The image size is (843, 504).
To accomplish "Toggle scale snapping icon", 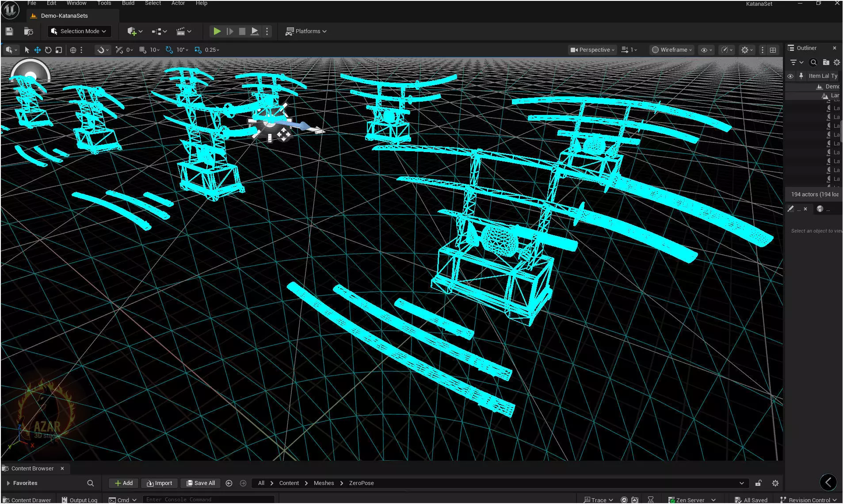I will pyautogui.click(x=198, y=50).
